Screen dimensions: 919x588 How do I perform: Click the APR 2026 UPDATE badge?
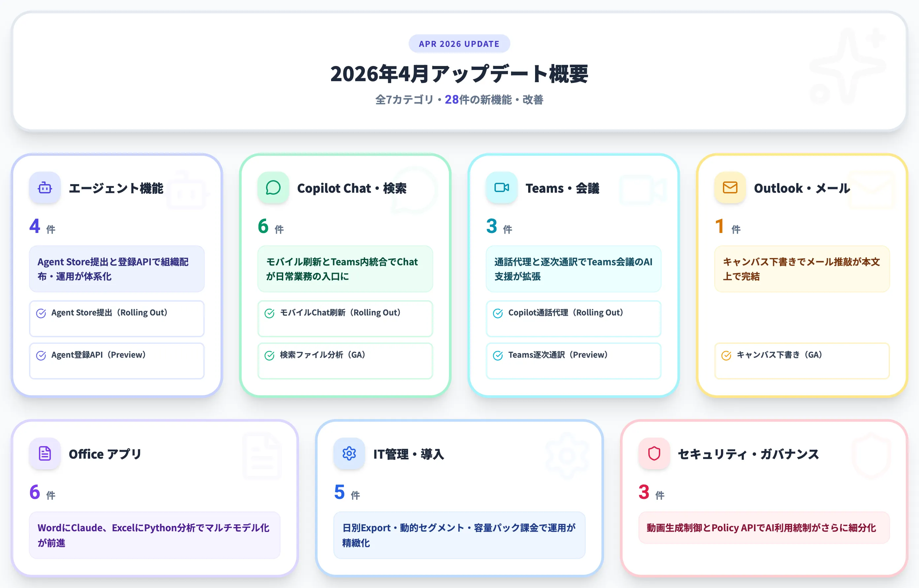pos(459,44)
